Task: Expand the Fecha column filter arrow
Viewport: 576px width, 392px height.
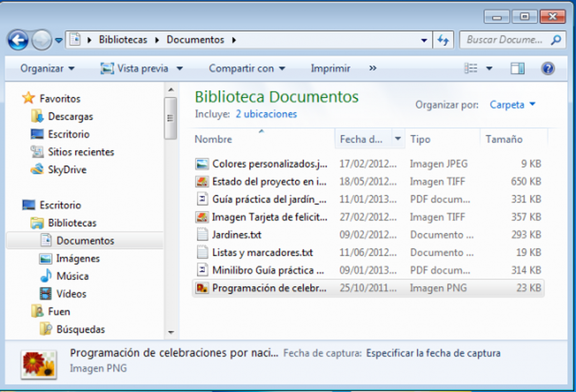Action: pos(398,139)
